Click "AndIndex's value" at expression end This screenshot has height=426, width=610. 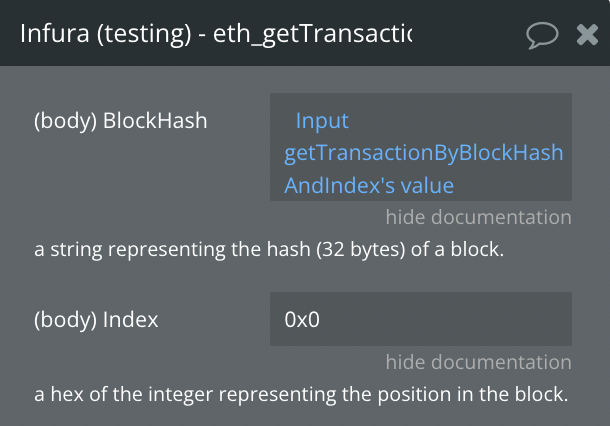coord(369,185)
